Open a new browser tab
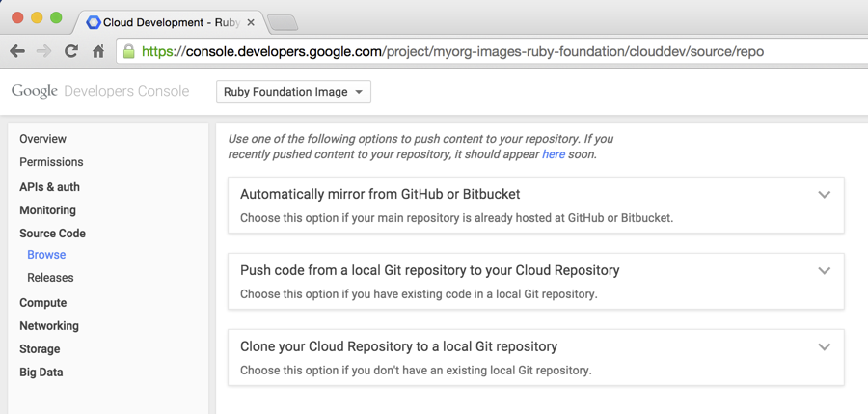868x414 pixels. pyautogui.click(x=283, y=23)
